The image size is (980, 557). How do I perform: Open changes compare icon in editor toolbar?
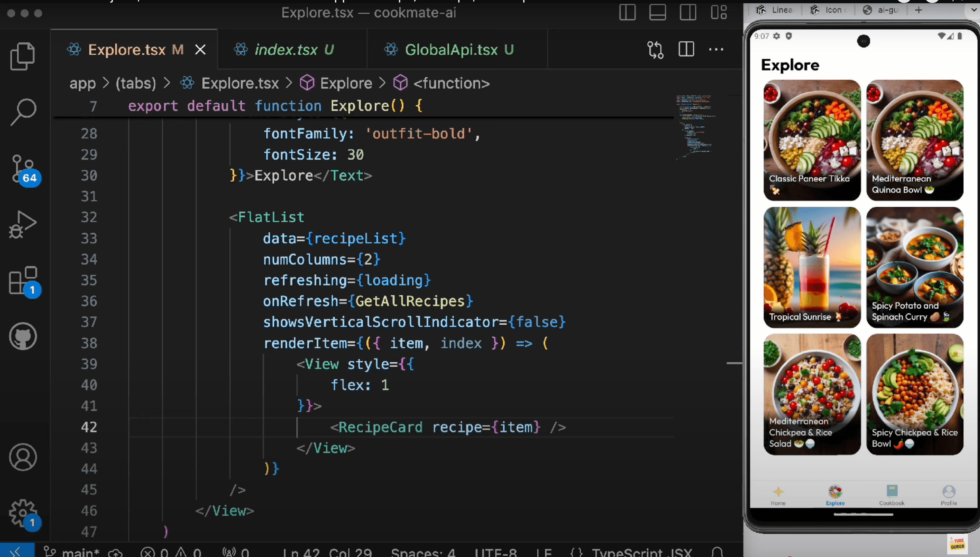click(655, 50)
